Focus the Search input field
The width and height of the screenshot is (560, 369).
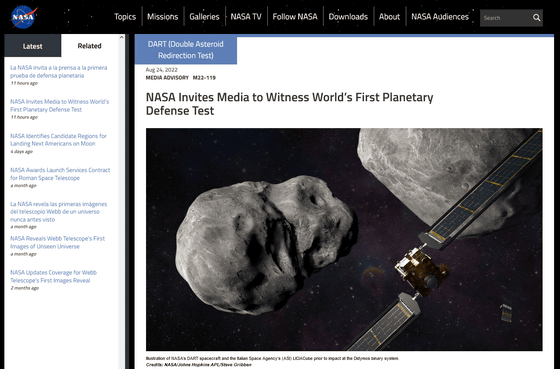pos(506,18)
